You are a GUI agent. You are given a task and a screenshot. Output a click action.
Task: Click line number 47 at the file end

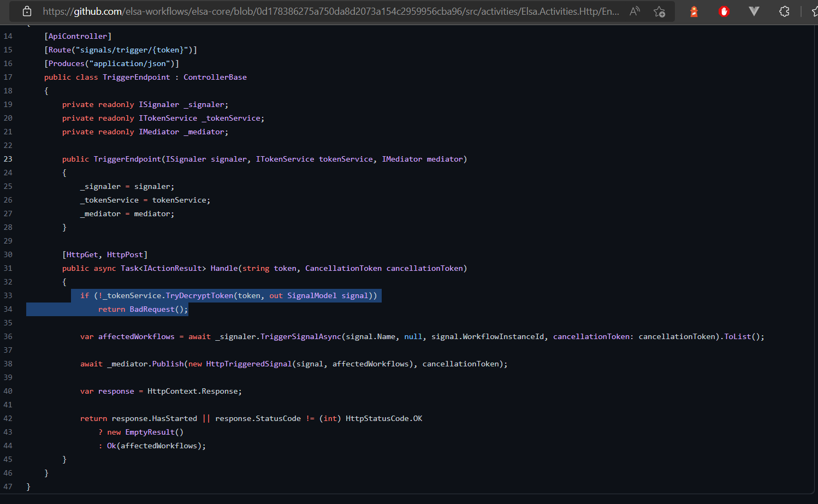pyautogui.click(x=8, y=486)
